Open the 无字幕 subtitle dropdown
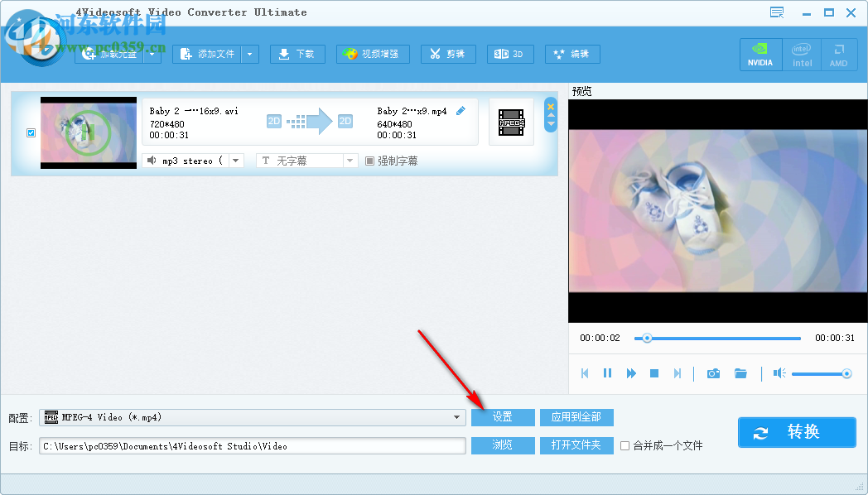 [x=350, y=161]
